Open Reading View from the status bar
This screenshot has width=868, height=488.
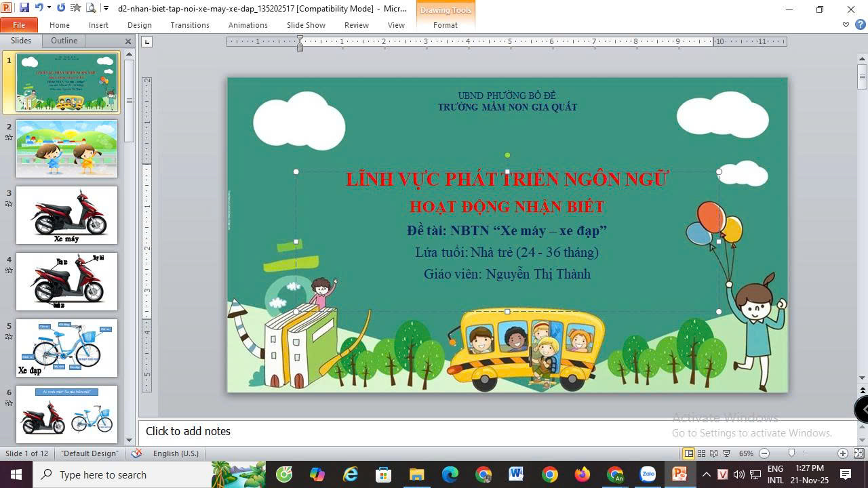pos(714,453)
